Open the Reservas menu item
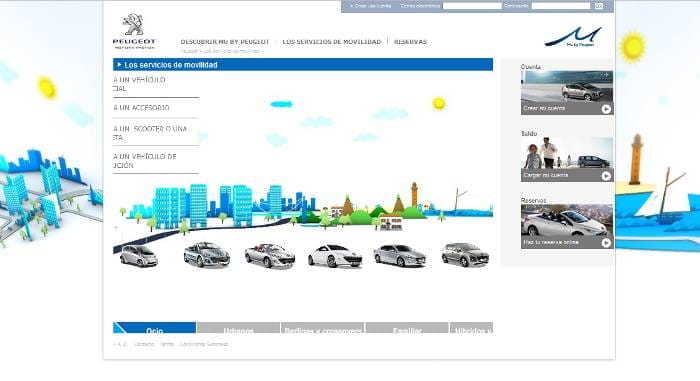This screenshot has height=381, width=700. [x=410, y=42]
